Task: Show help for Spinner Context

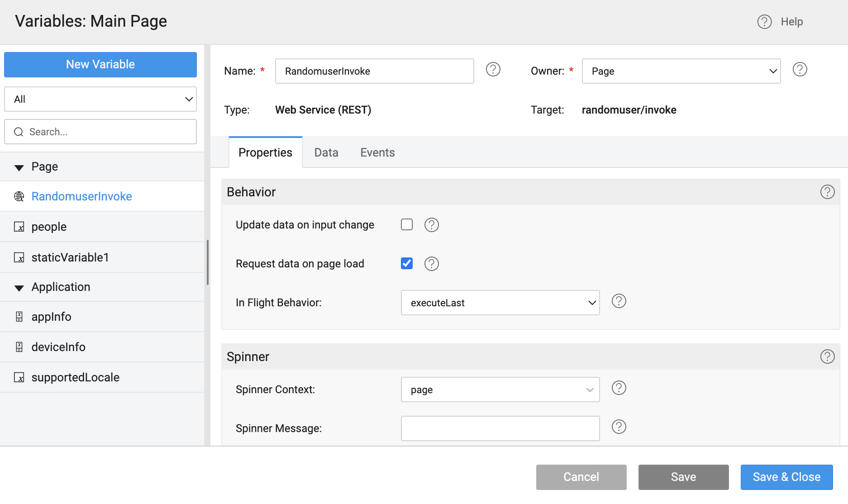Action: (619, 388)
